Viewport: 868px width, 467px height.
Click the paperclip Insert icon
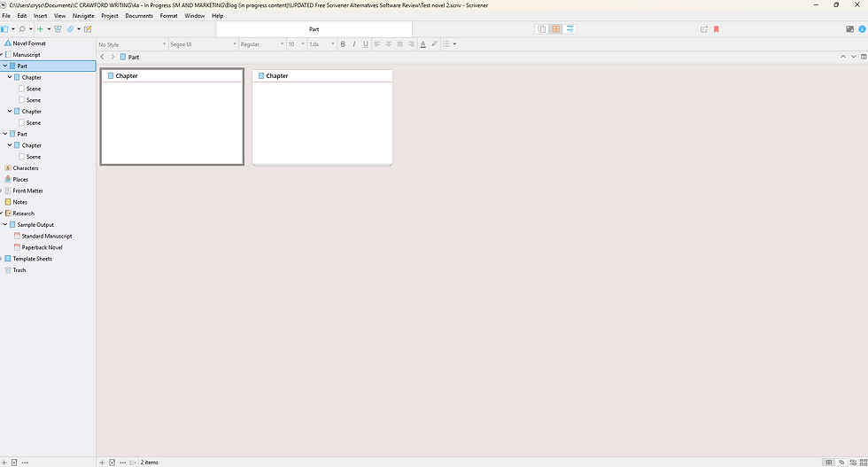[70, 29]
